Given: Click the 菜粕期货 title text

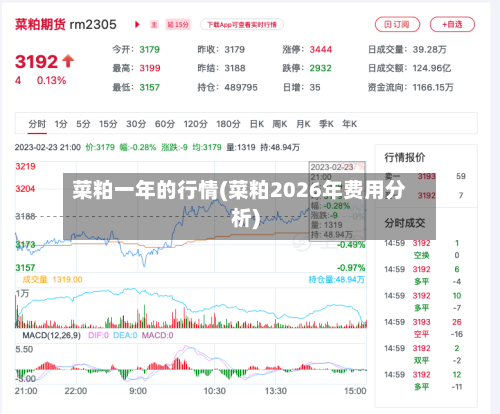Looking at the screenshot, I should (x=40, y=24).
